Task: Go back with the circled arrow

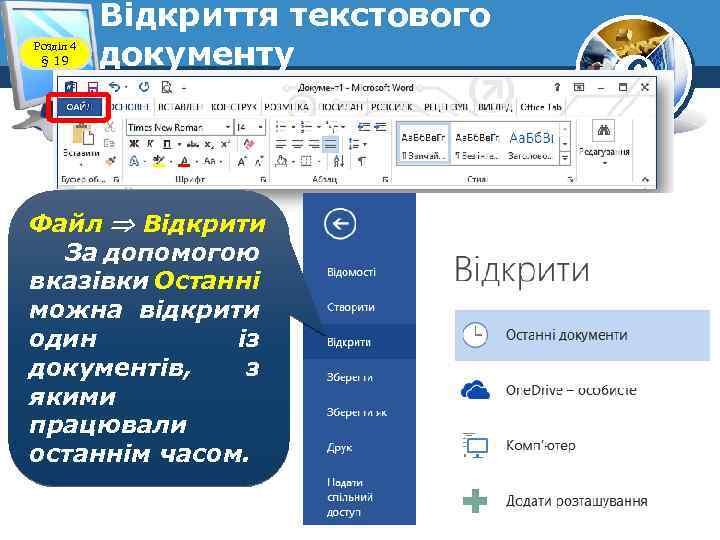Action: tap(340, 224)
